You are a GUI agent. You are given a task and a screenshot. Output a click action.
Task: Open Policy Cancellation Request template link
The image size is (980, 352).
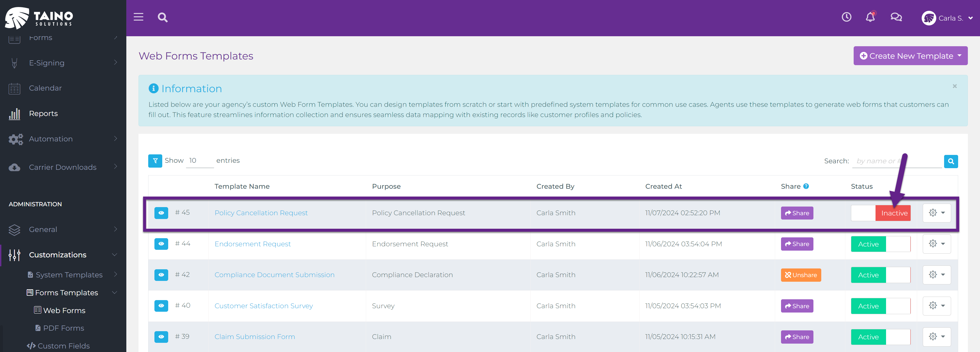click(261, 213)
